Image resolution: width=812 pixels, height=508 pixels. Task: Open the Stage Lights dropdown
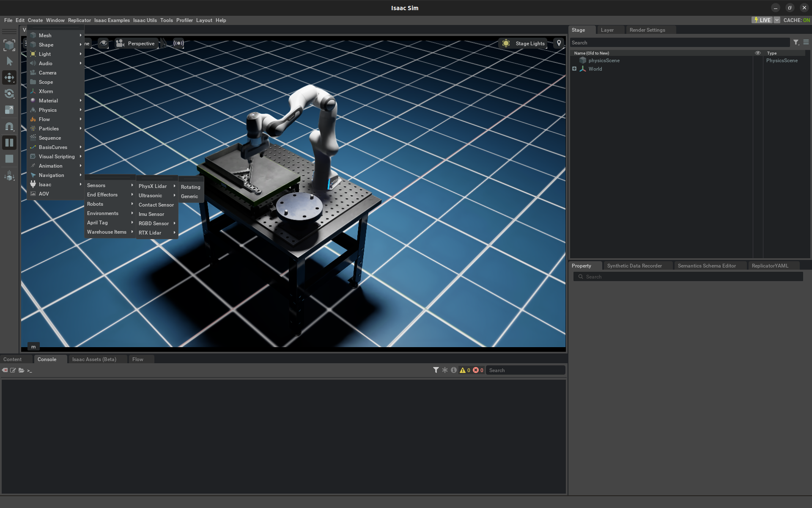tap(523, 43)
